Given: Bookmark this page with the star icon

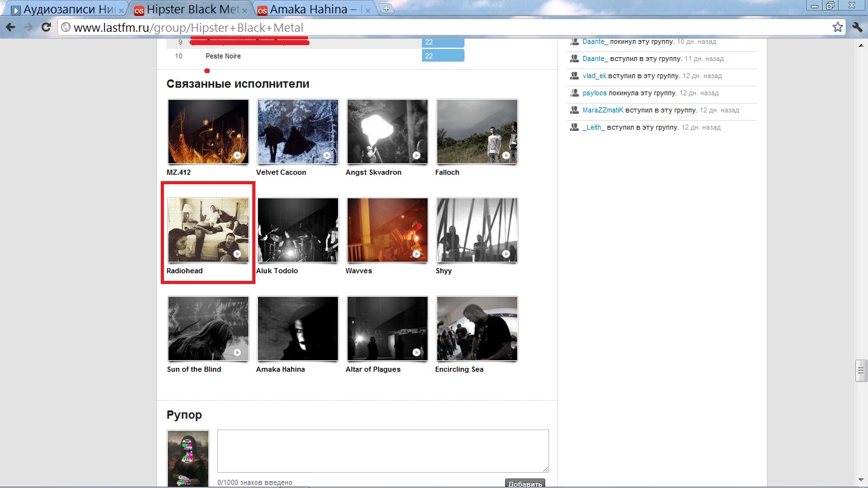Looking at the screenshot, I should [838, 27].
